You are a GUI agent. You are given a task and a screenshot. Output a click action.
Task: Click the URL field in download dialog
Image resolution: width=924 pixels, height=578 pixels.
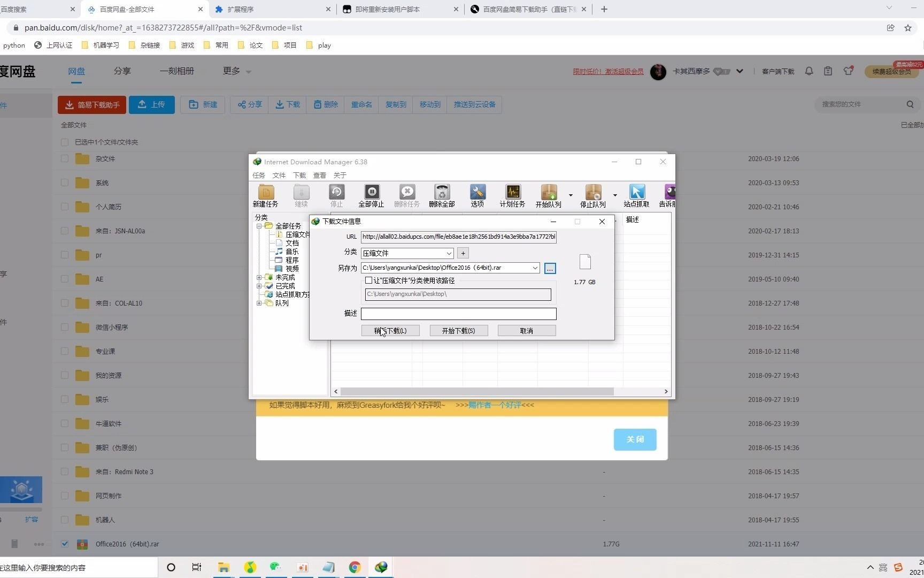(458, 237)
